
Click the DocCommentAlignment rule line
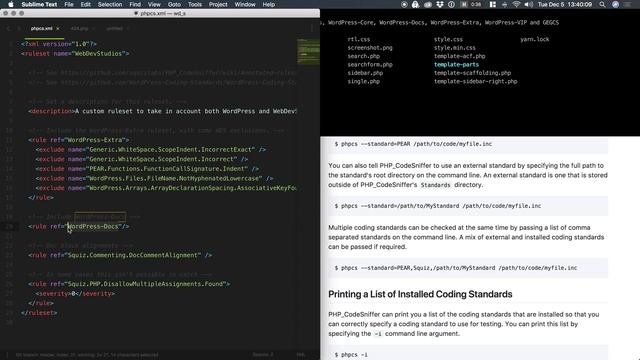(x=120, y=255)
